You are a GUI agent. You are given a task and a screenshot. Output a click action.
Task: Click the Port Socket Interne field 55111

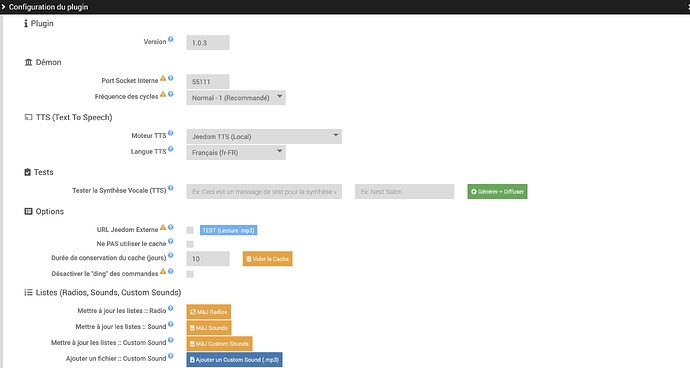point(208,81)
